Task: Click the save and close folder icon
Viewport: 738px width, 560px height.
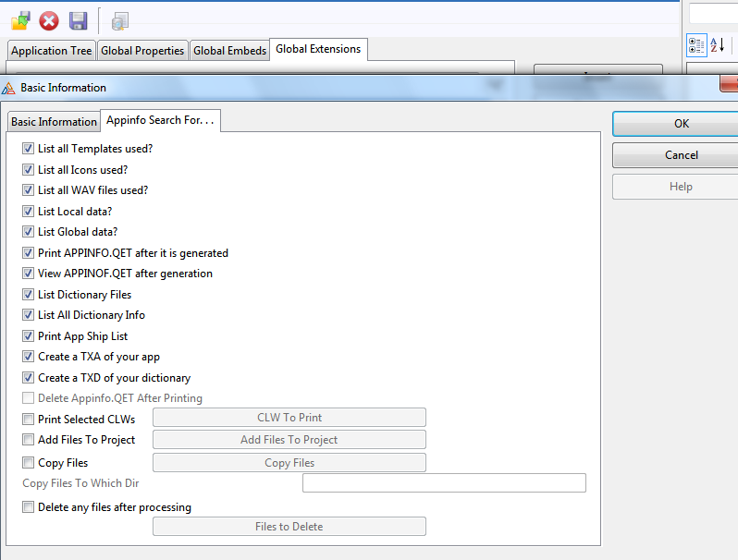Action: [x=20, y=19]
